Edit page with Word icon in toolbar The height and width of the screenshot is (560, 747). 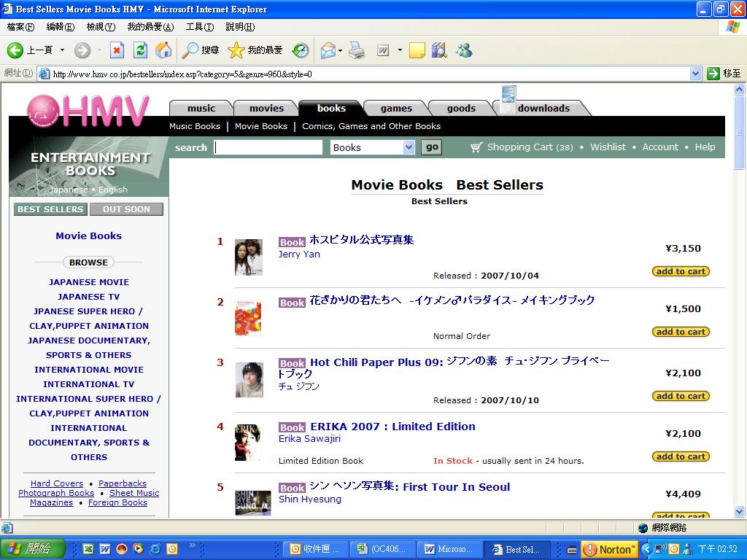[x=383, y=50]
